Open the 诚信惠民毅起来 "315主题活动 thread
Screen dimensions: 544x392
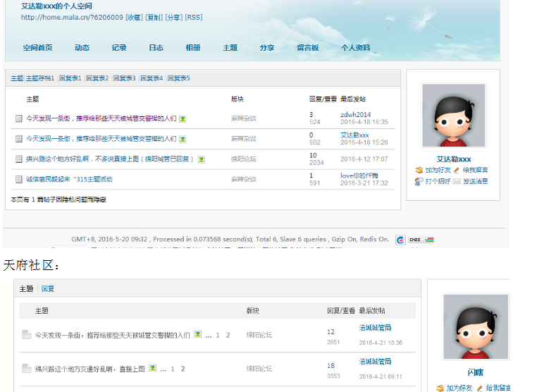tap(69, 179)
